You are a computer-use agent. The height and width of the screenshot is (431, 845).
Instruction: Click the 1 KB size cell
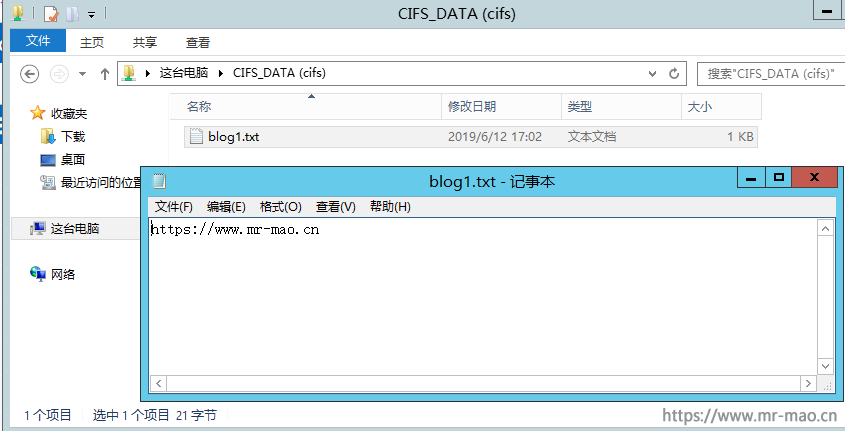pyautogui.click(x=740, y=137)
